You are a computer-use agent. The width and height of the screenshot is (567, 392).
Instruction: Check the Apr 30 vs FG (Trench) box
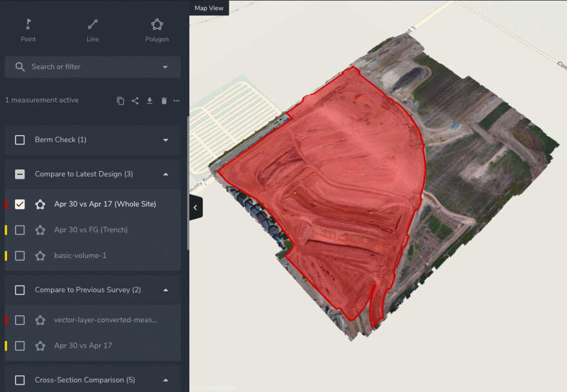click(x=20, y=230)
